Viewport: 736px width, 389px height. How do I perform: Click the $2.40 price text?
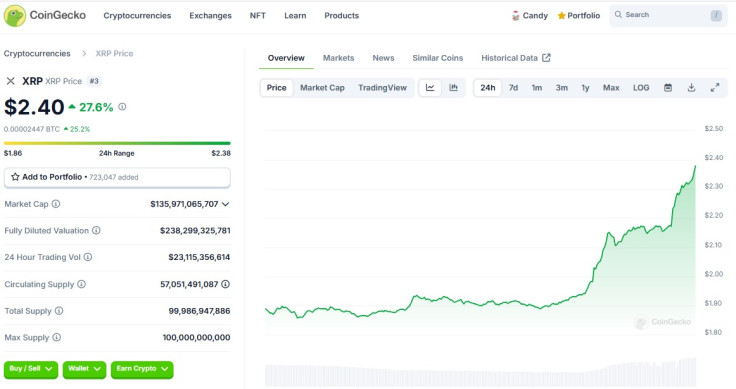click(34, 107)
